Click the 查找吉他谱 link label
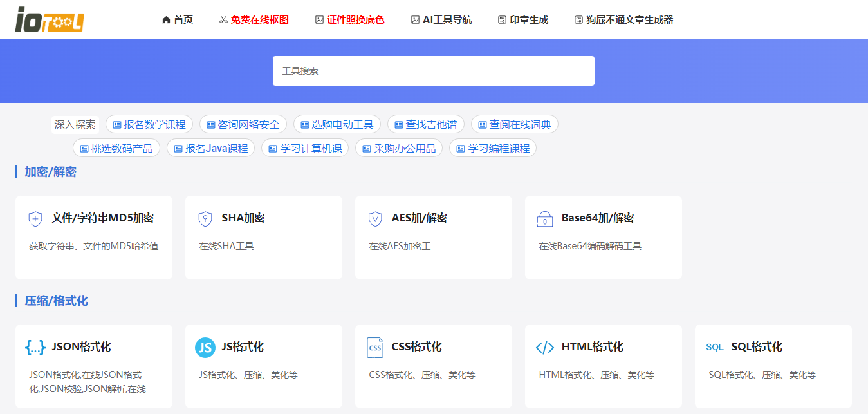The height and width of the screenshot is (414, 868). point(432,125)
